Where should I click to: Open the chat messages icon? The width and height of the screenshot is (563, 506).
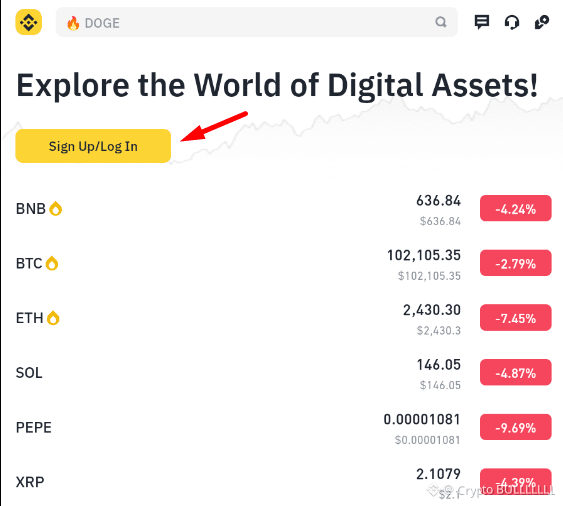[481, 22]
